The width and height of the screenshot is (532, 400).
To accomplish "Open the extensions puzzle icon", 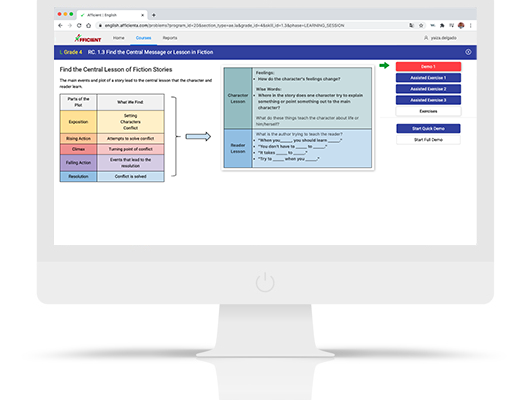I will pos(442,25).
